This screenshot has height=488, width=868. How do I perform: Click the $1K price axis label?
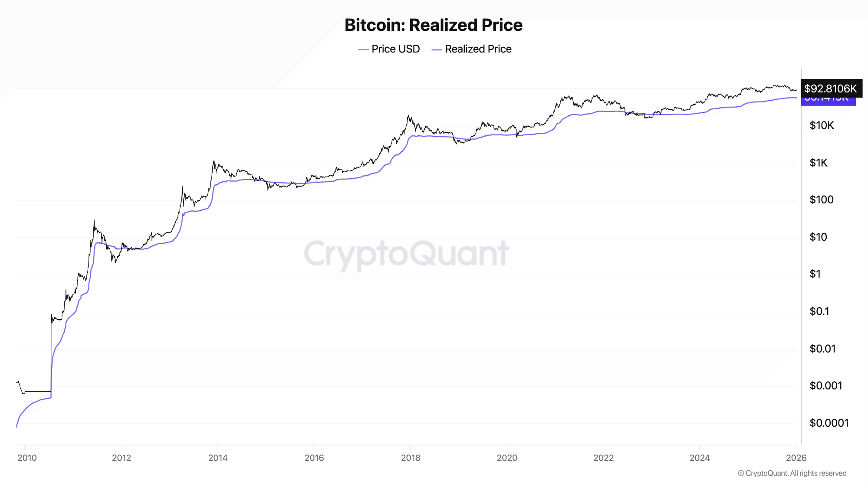[x=819, y=163]
